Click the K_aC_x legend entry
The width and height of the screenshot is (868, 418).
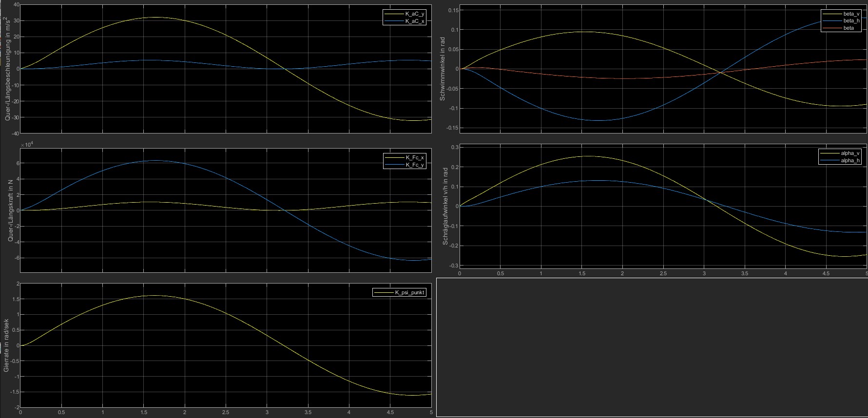(x=415, y=21)
